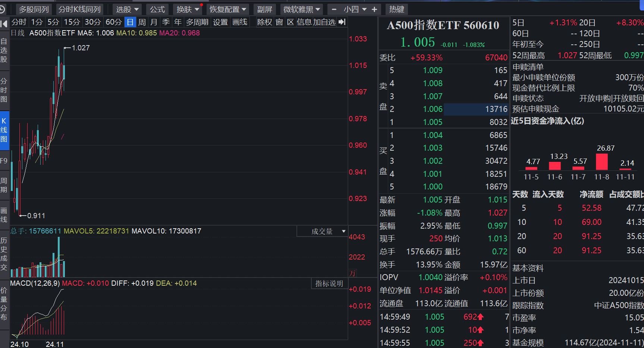The image size is (644, 348).
Task: Switch to the 分时 period tab
Action: tap(19, 22)
